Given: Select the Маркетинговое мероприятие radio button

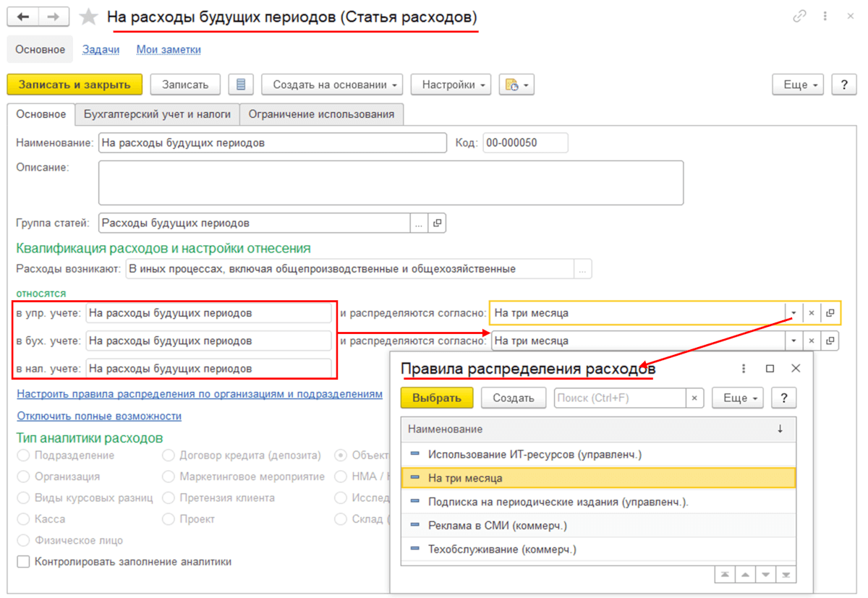Looking at the screenshot, I should (x=168, y=477).
